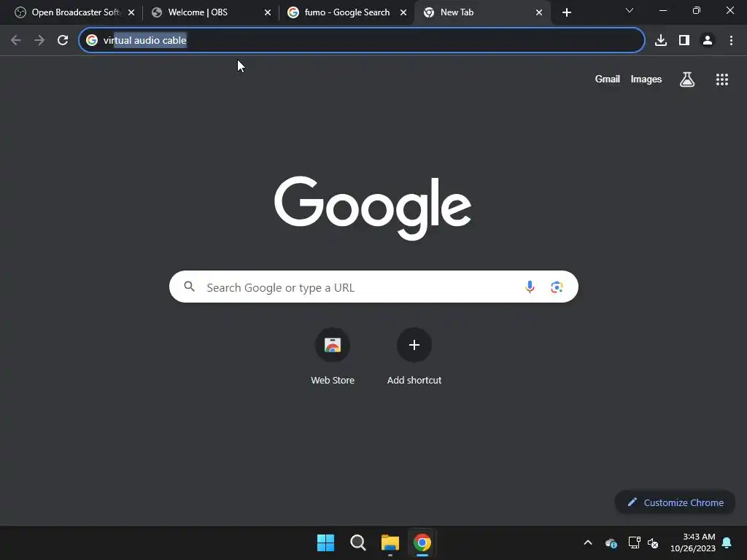Close the Open Broadcaster Software tab

click(x=131, y=12)
